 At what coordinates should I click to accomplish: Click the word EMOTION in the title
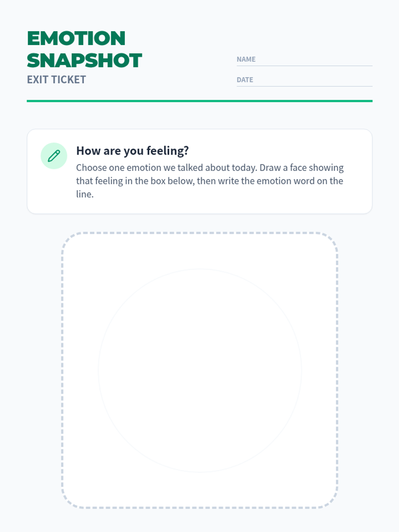[76, 38]
